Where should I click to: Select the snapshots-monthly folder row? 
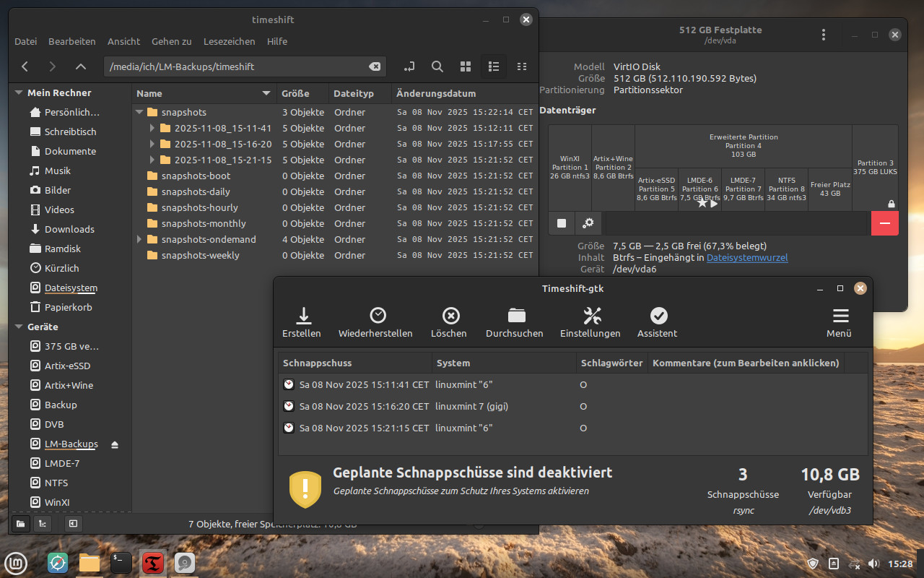tap(335, 223)
